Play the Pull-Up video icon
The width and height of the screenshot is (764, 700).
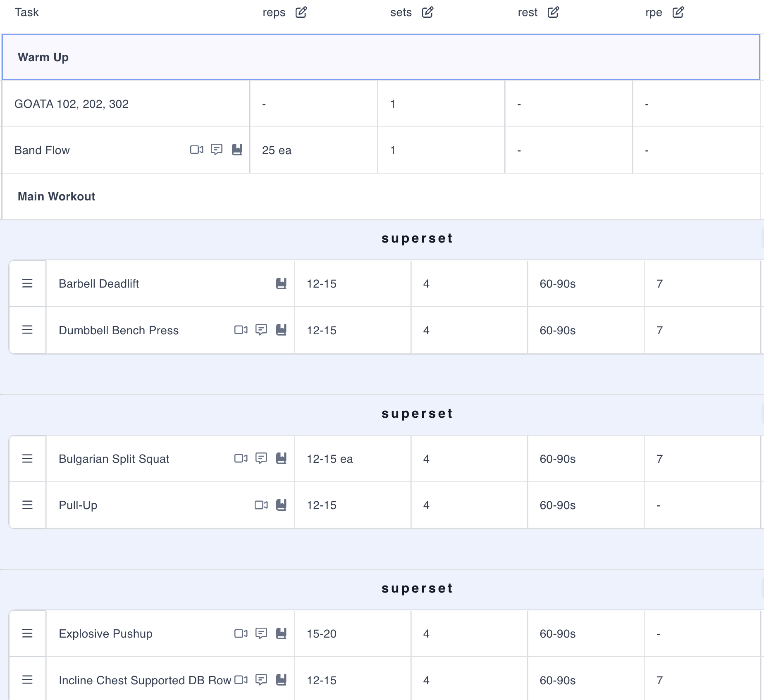(x=261, y=505)
